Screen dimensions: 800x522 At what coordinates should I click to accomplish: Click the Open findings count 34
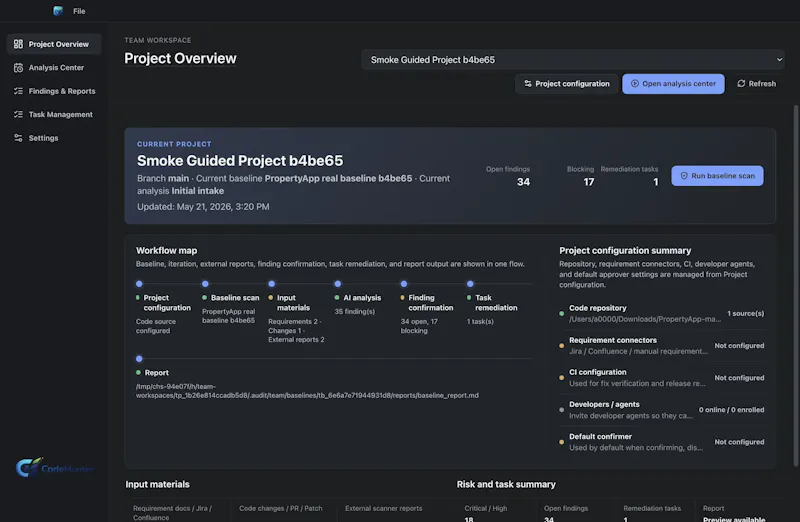point(523,182)
